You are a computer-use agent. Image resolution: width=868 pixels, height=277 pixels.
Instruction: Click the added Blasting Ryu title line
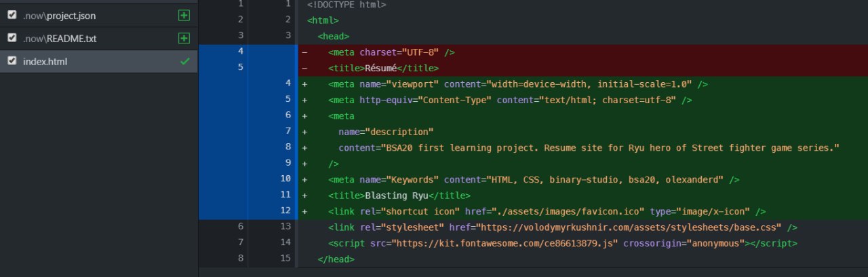tap(583, 195)
